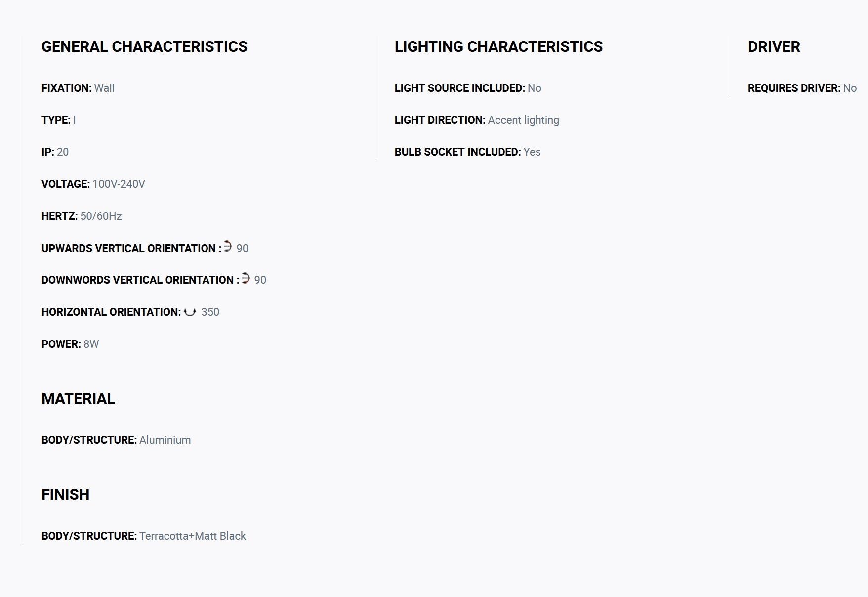Click the downwards vertical orientation rotation icon
868x597 pixels.
pyautogui.click(x=245, y=278)
